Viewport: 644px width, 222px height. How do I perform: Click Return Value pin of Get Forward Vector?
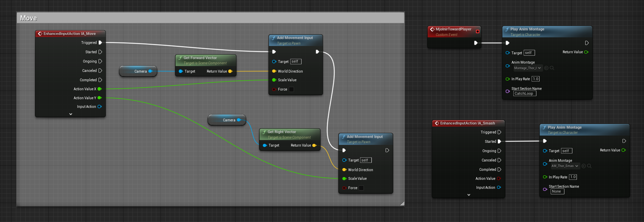230,71
